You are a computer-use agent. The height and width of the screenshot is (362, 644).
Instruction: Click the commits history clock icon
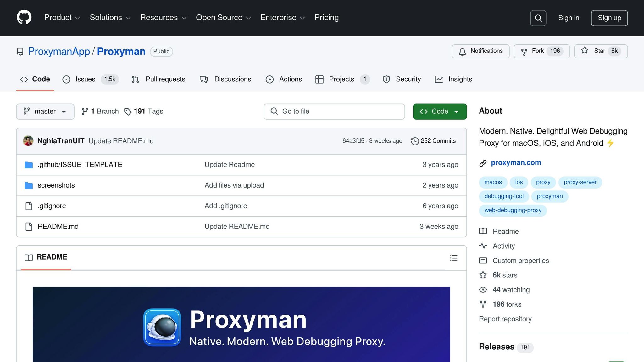pyautogui.click(x=415, y=141)
